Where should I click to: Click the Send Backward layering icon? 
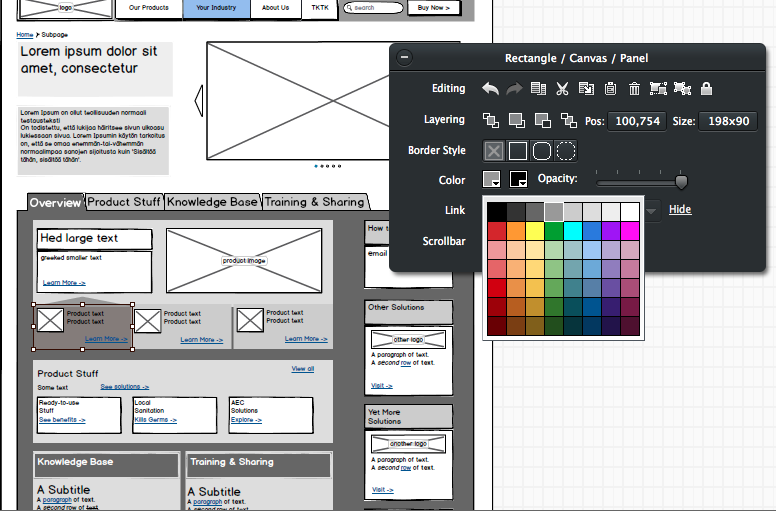tap(543, 120)
